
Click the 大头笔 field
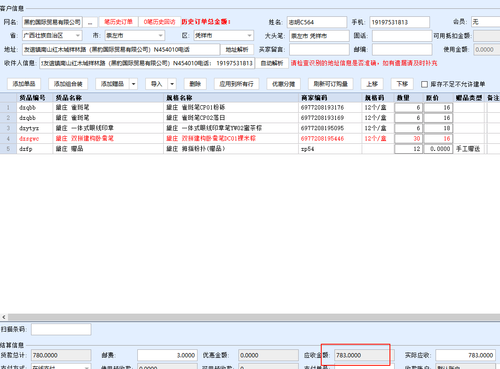tap(319, 36)
